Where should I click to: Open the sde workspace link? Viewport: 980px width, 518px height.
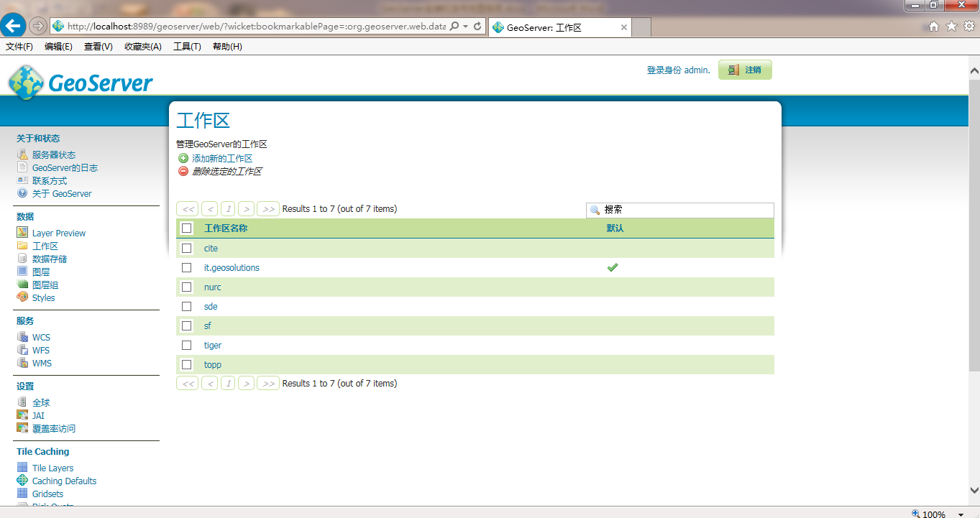pos(211,306)
